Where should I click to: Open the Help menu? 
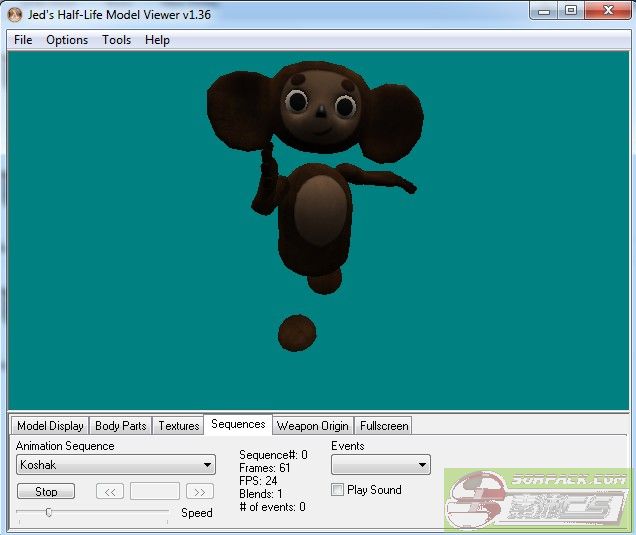(157, 40)
